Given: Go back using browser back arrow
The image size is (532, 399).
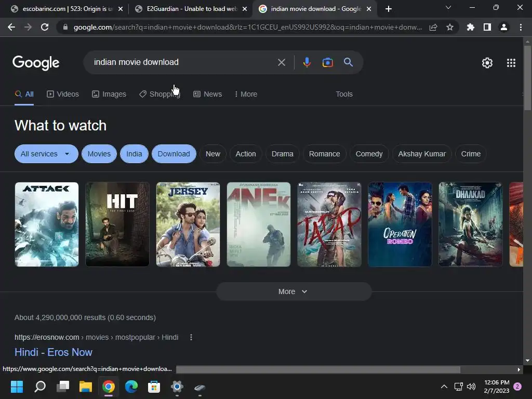Looking at the screenshot, I should 11,27.
